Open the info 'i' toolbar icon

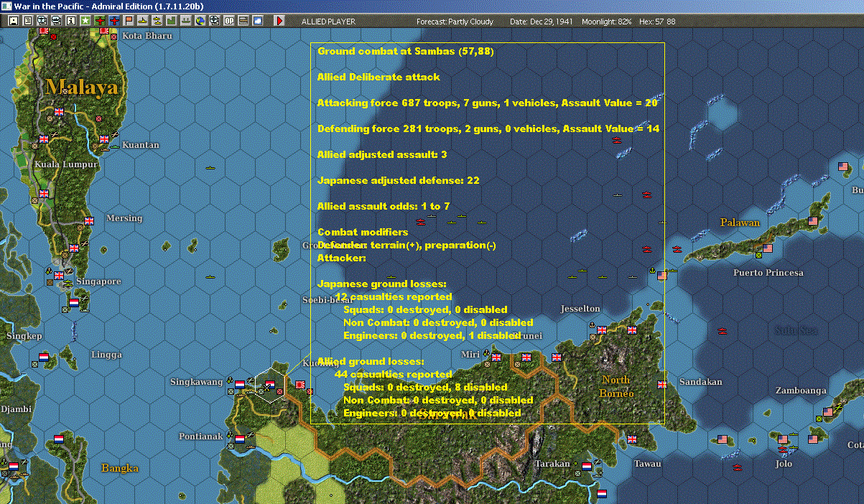click(x=70, y=22)
